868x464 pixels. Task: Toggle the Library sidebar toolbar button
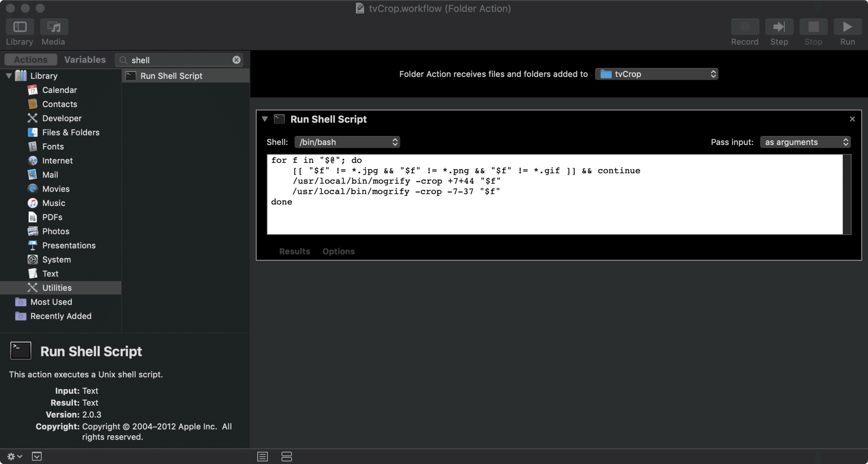19,27
